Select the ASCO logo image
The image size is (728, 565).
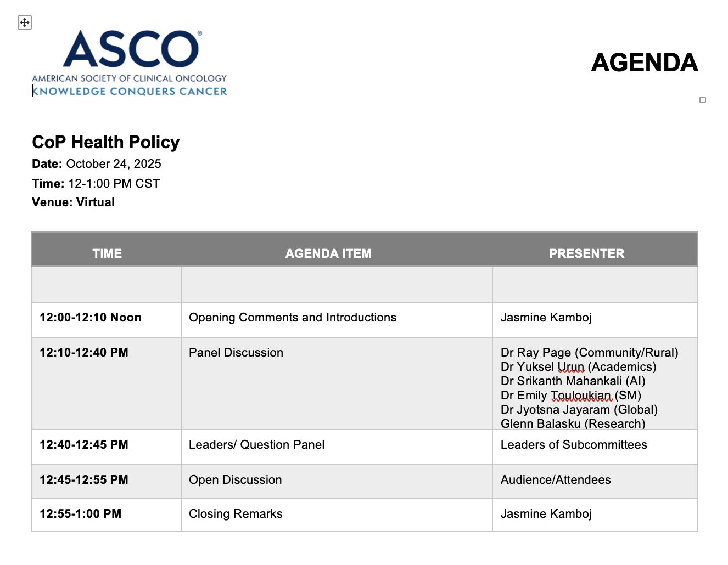pos(130,63)
